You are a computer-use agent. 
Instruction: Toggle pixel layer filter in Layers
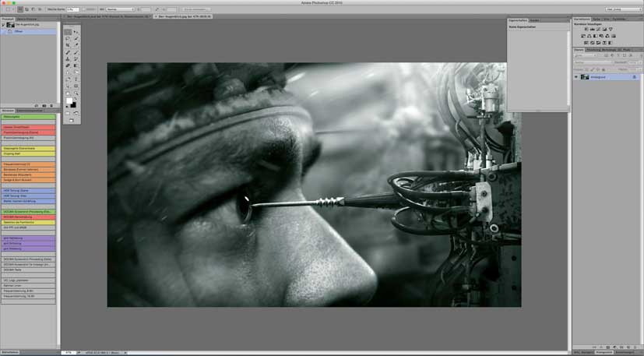click(606, 55)
